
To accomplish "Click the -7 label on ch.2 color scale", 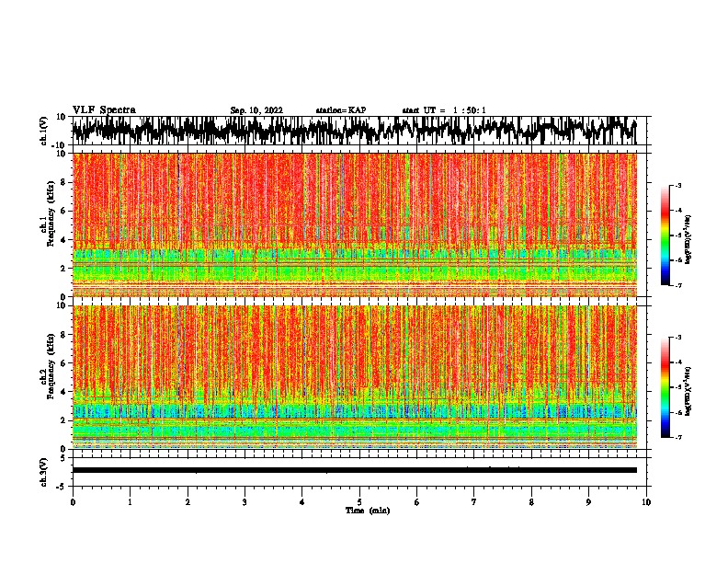I will coord(677,438).
